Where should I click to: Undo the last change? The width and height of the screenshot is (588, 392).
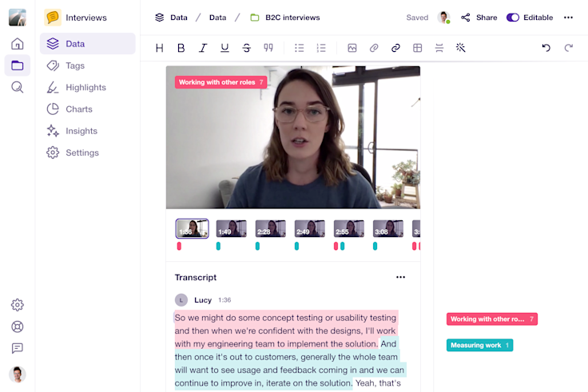point(546,48)
